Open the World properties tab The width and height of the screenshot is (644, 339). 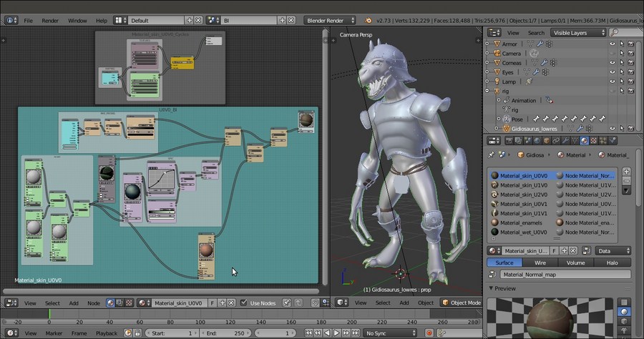click(x=537, y=141)
